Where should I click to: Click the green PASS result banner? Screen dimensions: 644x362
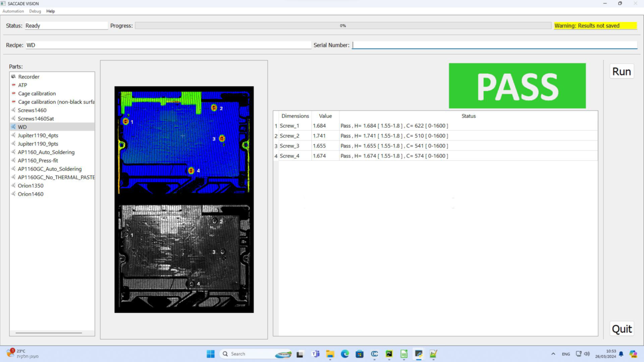pyautogui.click(x=517, y=86)
